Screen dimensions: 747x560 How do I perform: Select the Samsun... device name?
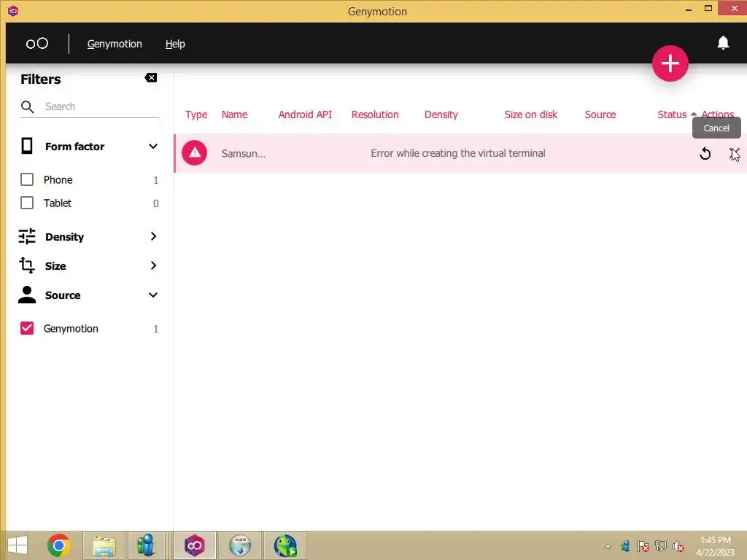[x=244, y=154]
